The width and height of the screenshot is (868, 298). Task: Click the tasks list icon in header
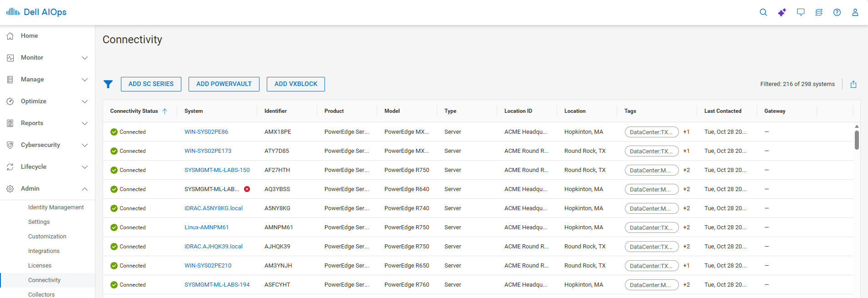coord(818,12)
